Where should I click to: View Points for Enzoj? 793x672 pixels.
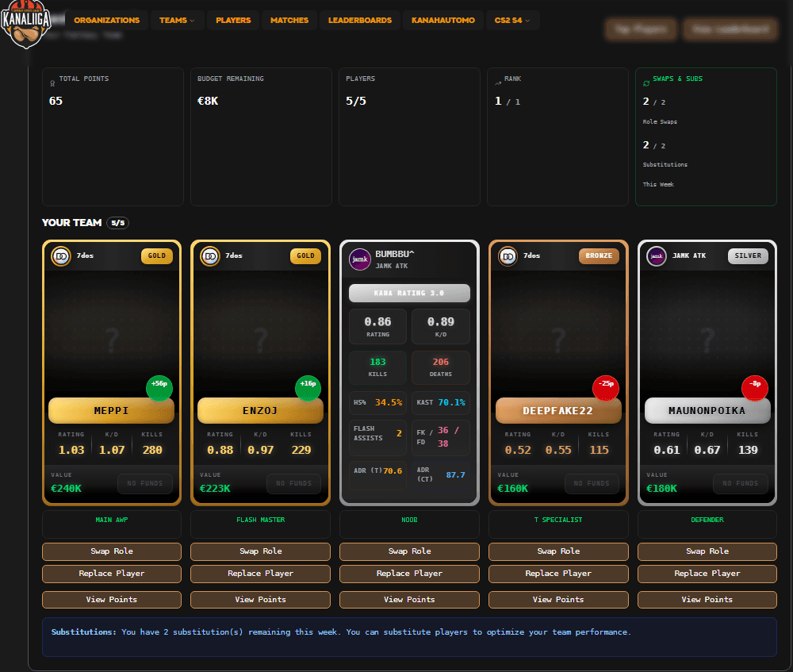(x=260, y=600)
